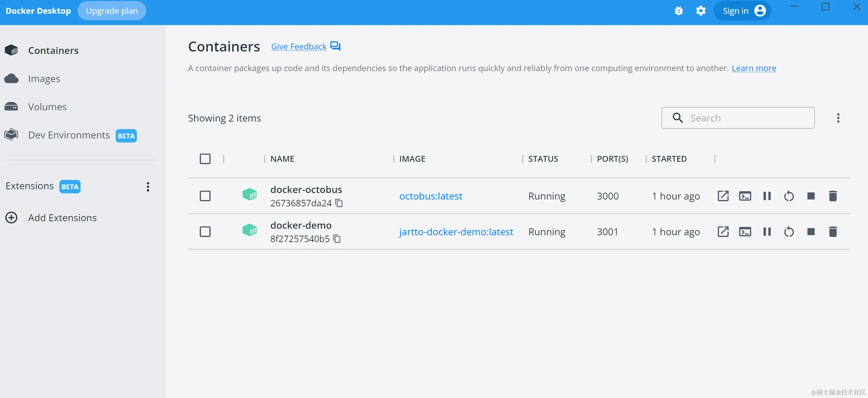The width and height of the screenshot is (868, 398).
Task: Go to Images section in sidebar
Action: [x=44, y=79]
